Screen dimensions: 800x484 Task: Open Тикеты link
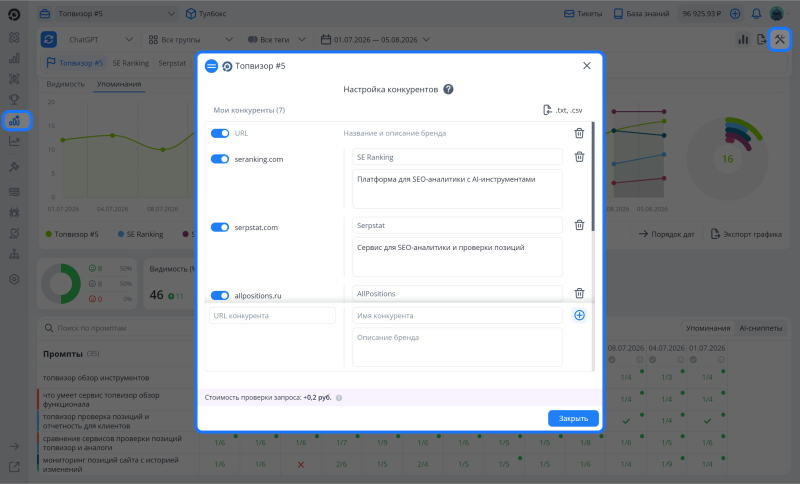click(x=583, y=14)
